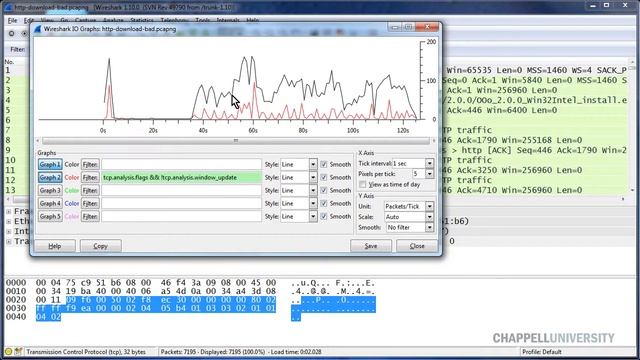The height and width of the screenshot is (360, 640).
Task: Click the Graph 5 filter input field
Action: click(181, 216)
